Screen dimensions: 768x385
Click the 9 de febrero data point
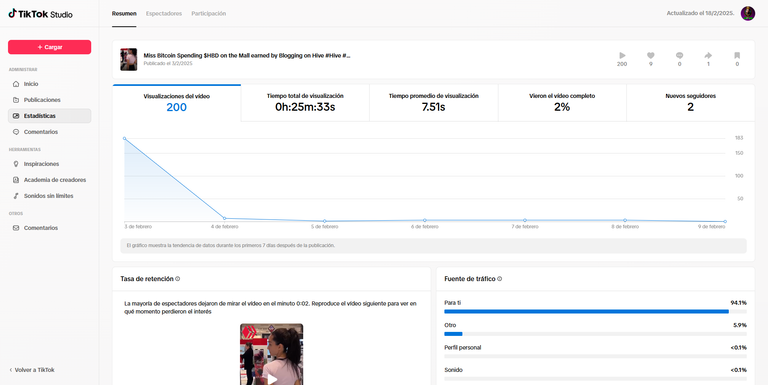coord(725,221)
